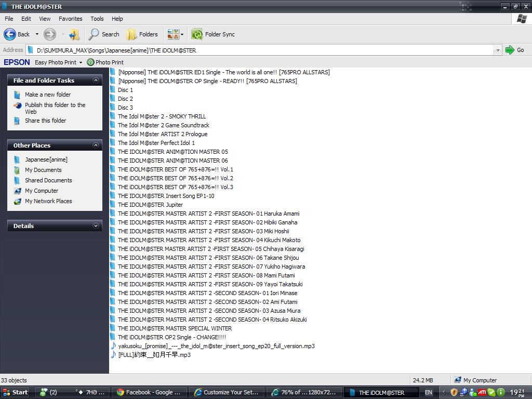The image size is (532, 399).
Task: Select ANIM@TION MASTER 05 folder name
Action: 172,152
